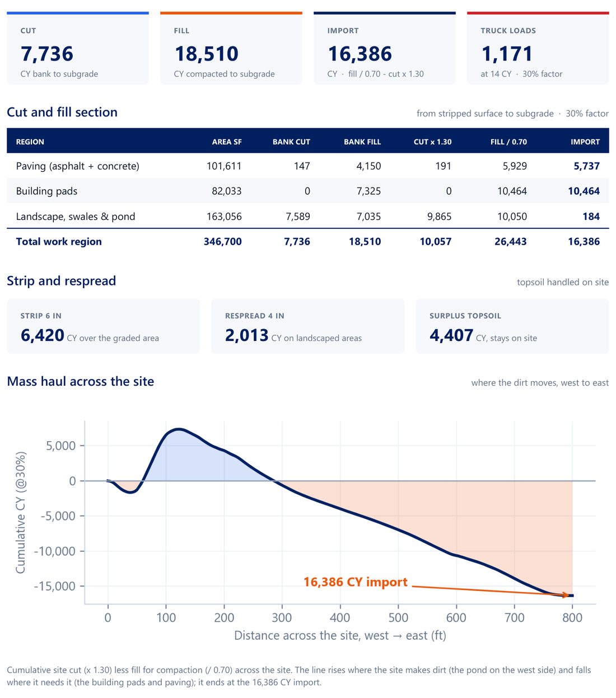The width and height of the screenshot is (616, 698).
Task: Click the 400 tick on distance axis
Action: click(340, 617)
